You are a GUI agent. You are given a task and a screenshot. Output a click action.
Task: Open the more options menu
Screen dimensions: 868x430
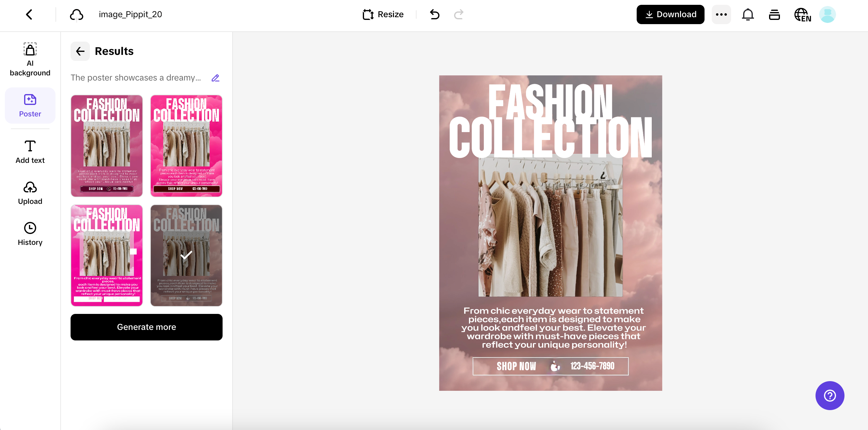tap(721, 14)
